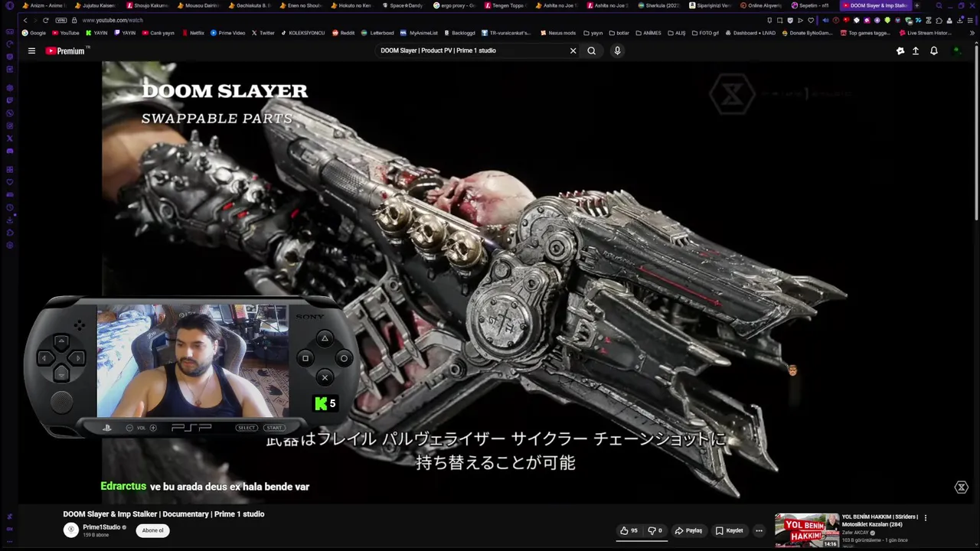Open a new browser tab with plus
The width and height of the screenshot is (980, 551).
tap(916, 5)
